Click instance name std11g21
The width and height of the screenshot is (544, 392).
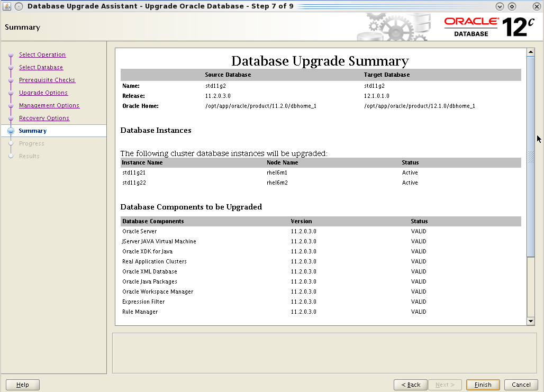point(134,172)
